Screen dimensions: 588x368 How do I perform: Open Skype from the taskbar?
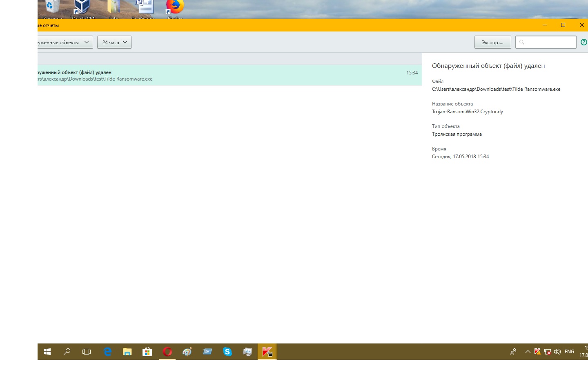click(227, 352)
